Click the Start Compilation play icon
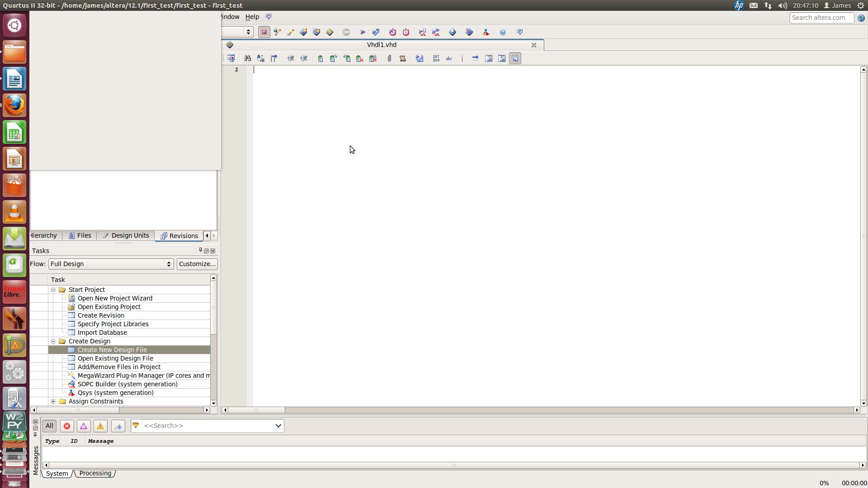Viewport: 868px width, 488px height. (x=363, y=32)
